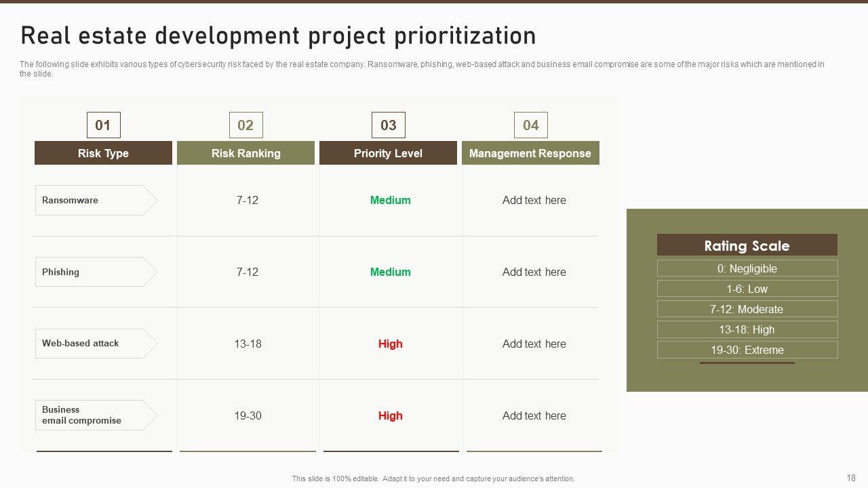The image size is (868, 488).
Task: Click the number box '02'
Action: tap(245, 125)
